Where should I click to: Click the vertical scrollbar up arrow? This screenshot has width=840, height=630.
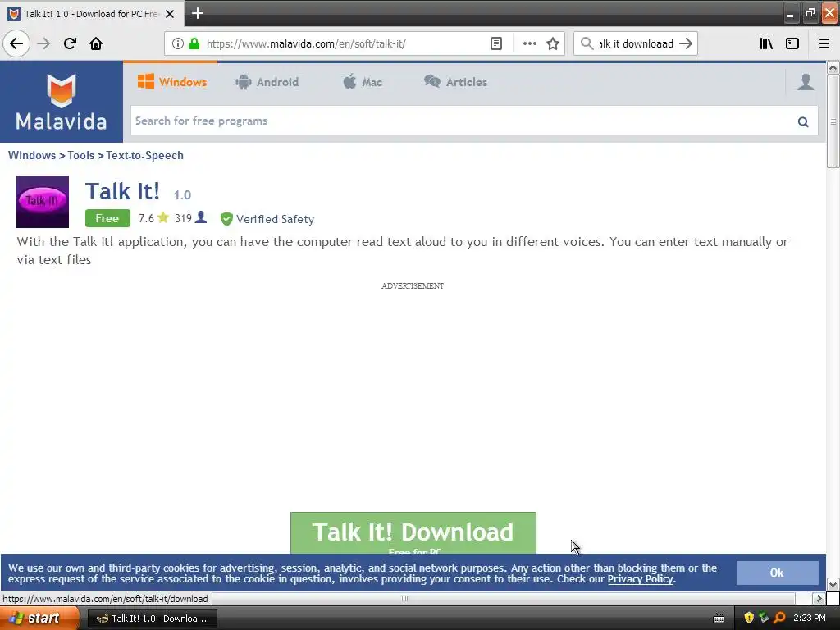click(x=833, y=67)
